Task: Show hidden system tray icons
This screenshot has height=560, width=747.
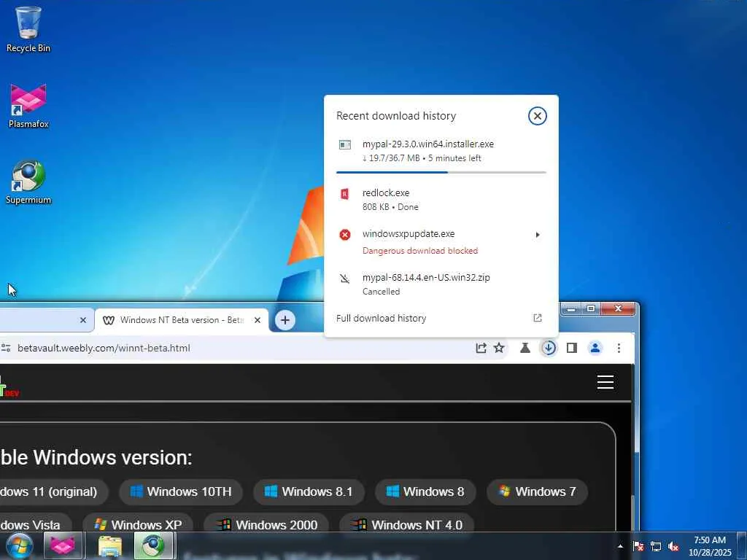Action: click(620, 546)
